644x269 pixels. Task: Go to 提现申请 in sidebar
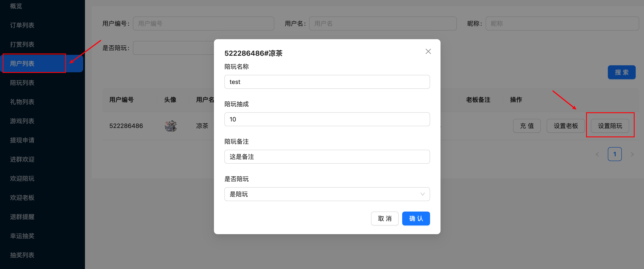pyautogui.click(x=22, y=140)
